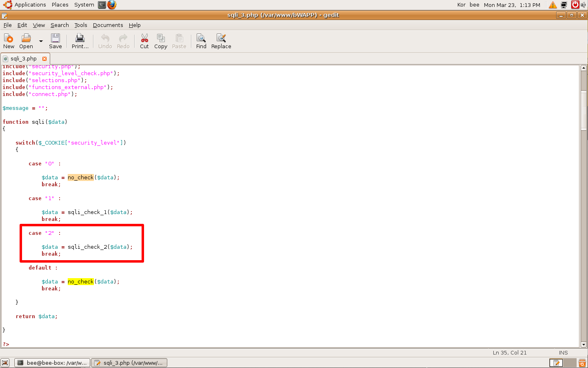Open the Edit menu
The width and height of the screenshot is (588, 368).
pyautogui.click(x=22, y=25)
